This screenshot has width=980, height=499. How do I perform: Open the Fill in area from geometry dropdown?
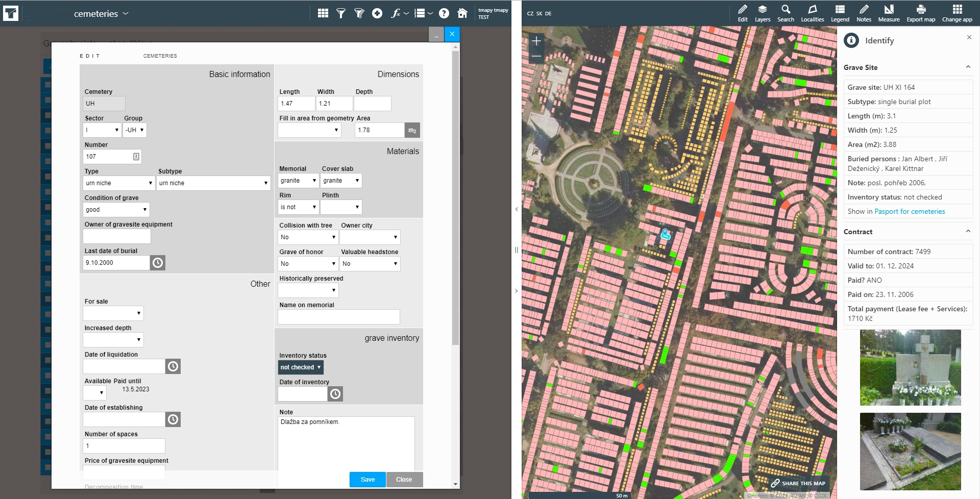coord(309,130)
